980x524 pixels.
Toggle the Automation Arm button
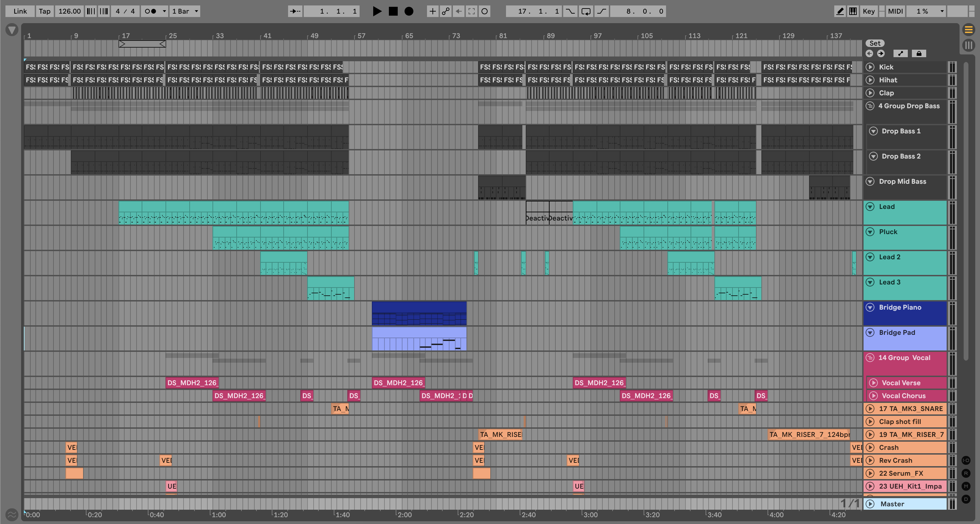[445, 12]
